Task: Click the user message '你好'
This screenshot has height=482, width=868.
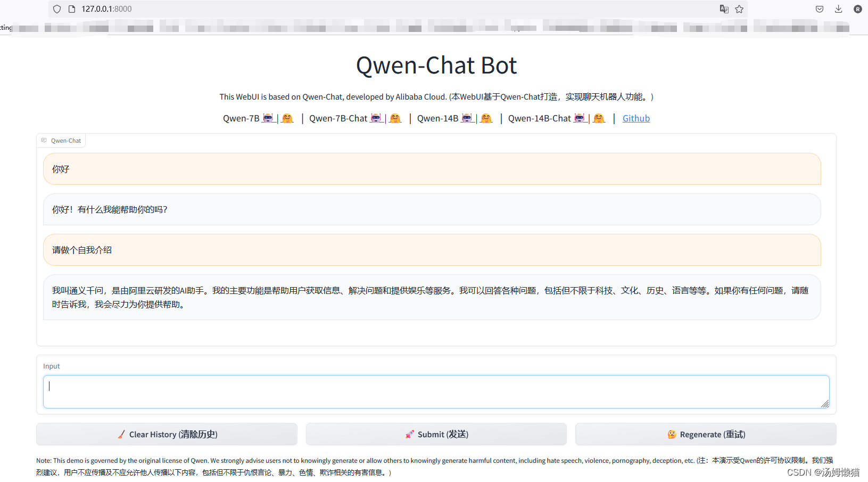Action: click(x=432, y=169)
